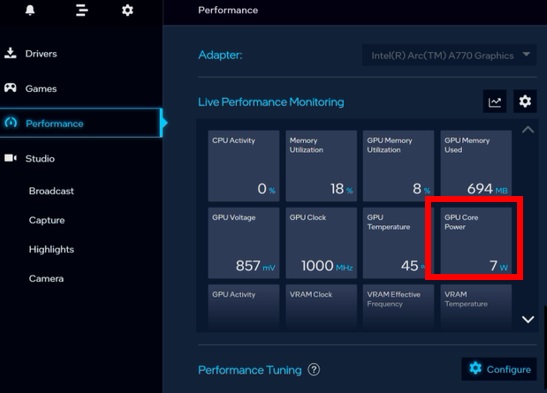Select the VRAM Clock tile
547x393 pixels.
click(x=321, y=307)
